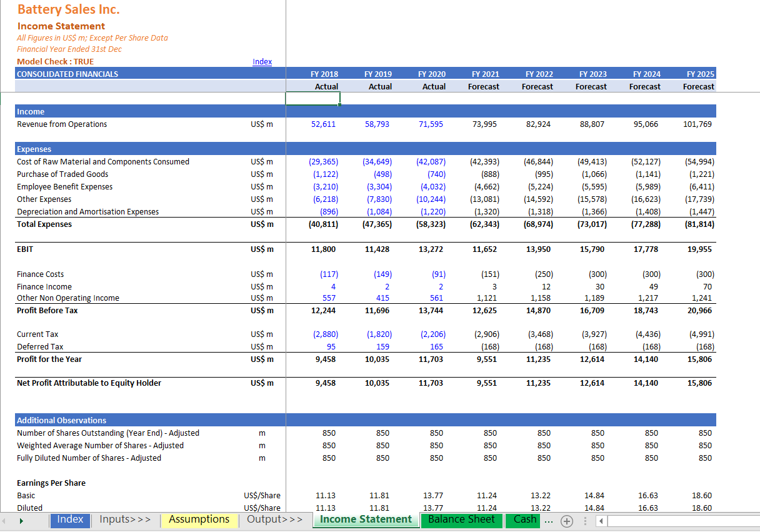Select FY 2018 finance costs (117)

point(329,274)
